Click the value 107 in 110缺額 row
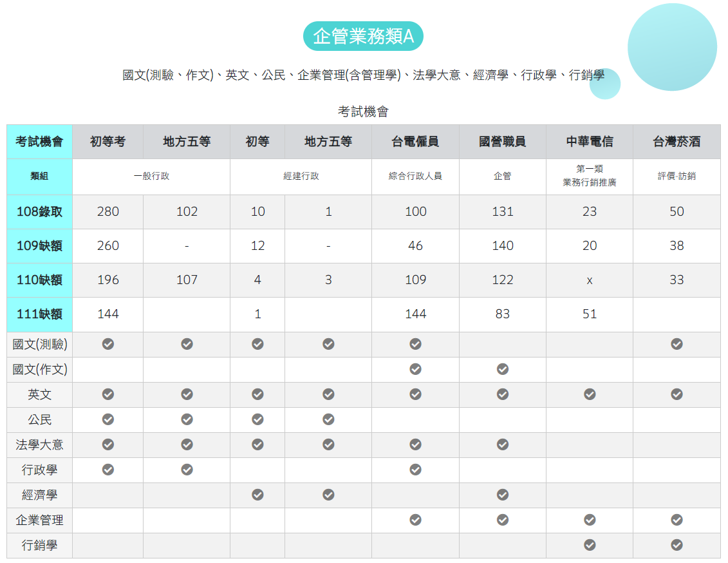Viewport: 728px width, 563px height. pyautogui.click(x=187, y=280)
